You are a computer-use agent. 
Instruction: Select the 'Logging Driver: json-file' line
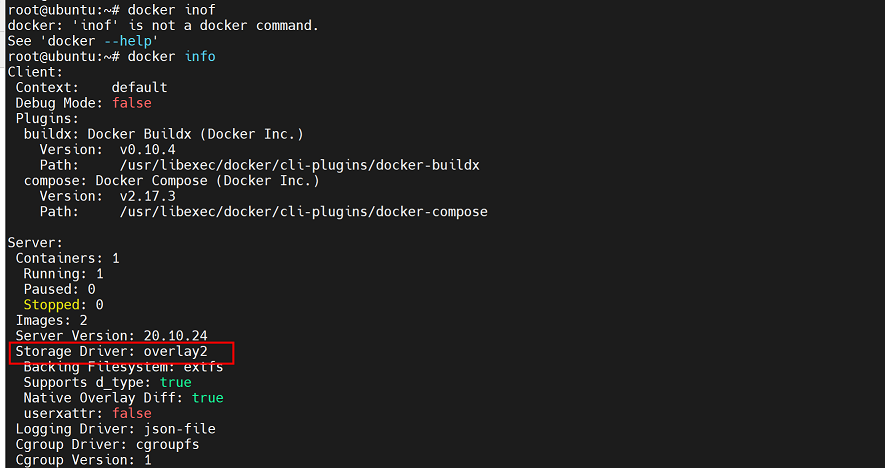coord(115,429)
